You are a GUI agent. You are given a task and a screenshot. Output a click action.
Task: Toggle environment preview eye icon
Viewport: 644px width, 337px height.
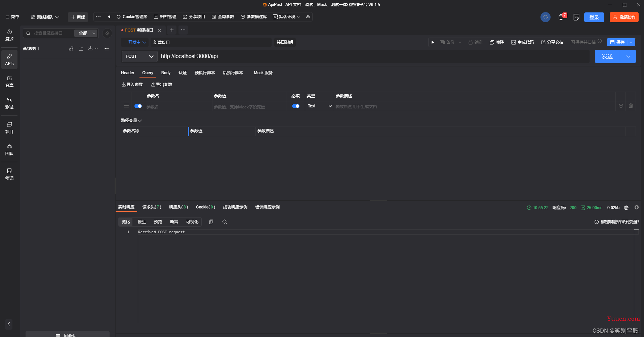[308, 17]
